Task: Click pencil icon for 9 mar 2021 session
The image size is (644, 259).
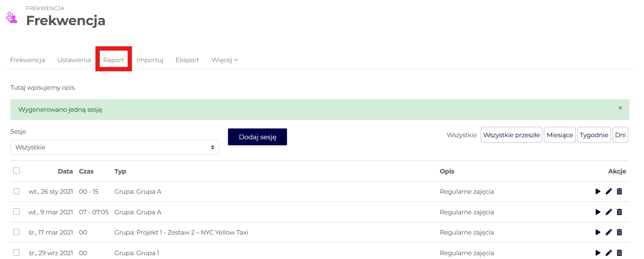Action: click(x=608, y=212)
